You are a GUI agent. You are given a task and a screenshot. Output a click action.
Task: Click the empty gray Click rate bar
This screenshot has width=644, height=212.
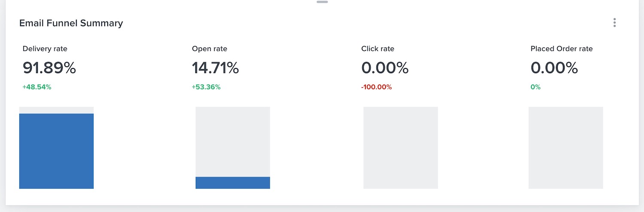pos(401,147)
